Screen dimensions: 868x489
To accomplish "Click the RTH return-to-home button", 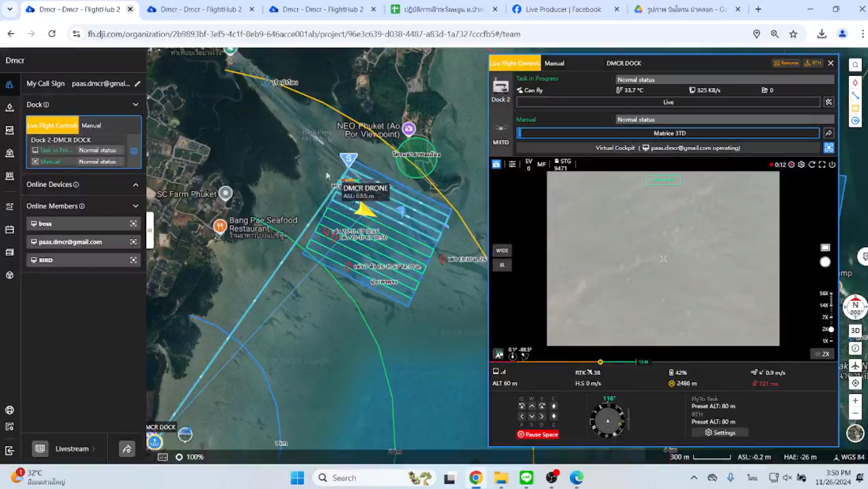I will tap(812, 63).
